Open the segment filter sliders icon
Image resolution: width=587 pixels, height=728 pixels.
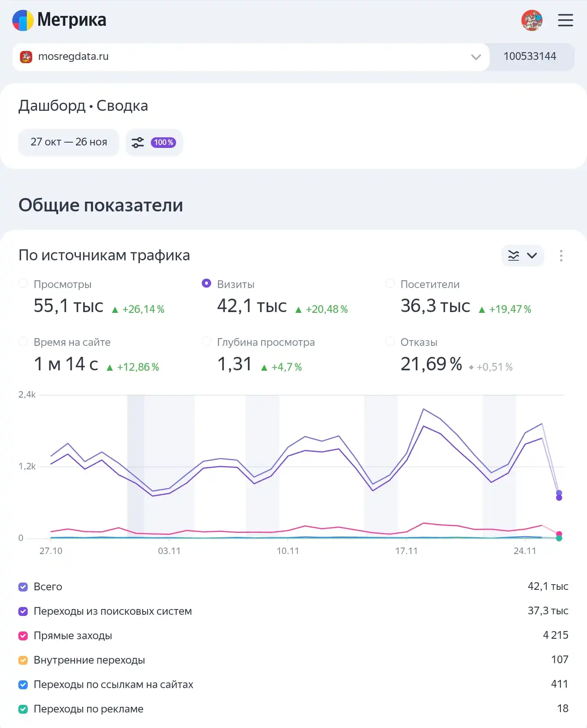(138, 143)
